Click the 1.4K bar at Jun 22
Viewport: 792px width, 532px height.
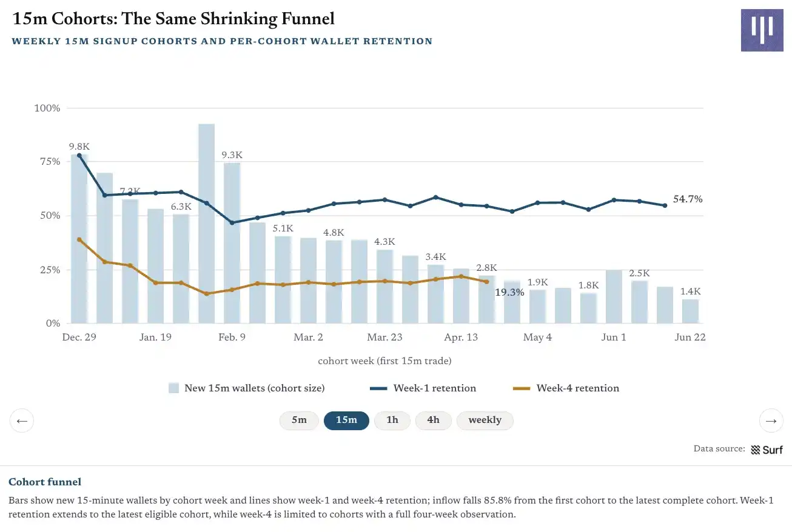coord(690,311)
